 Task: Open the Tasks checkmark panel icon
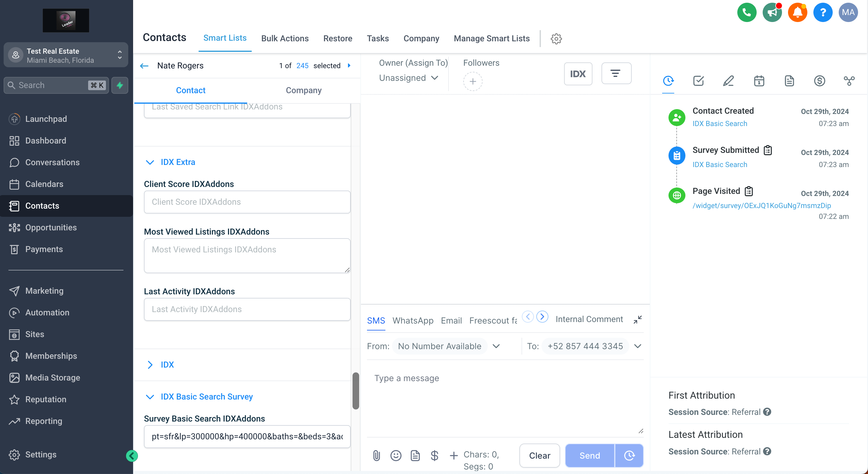click(698, 81)
